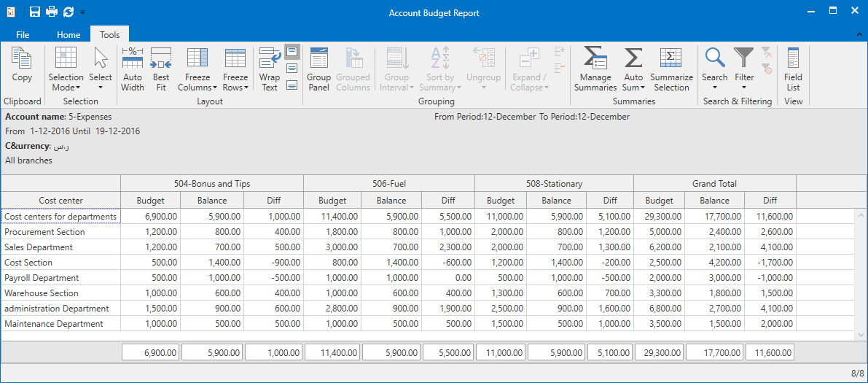Click the refresh icon in quick access toolbar

(x=69, y=12)
